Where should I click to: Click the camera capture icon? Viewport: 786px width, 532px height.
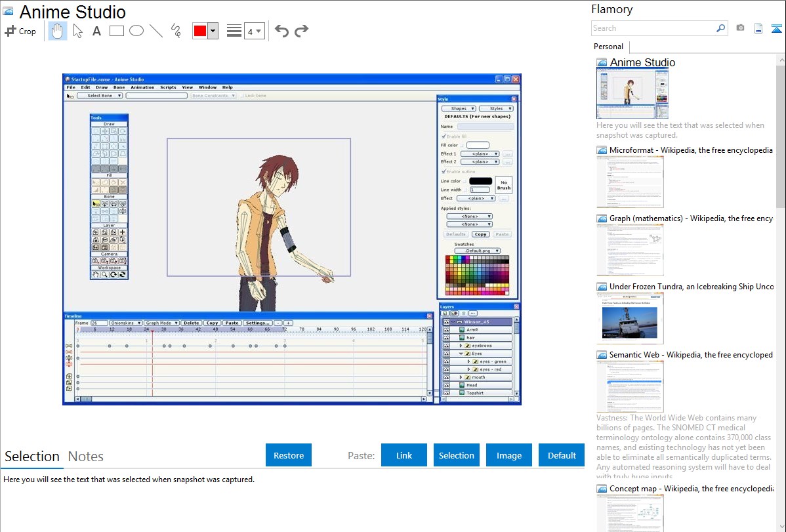pyautogui.click(x=740, y=28)
